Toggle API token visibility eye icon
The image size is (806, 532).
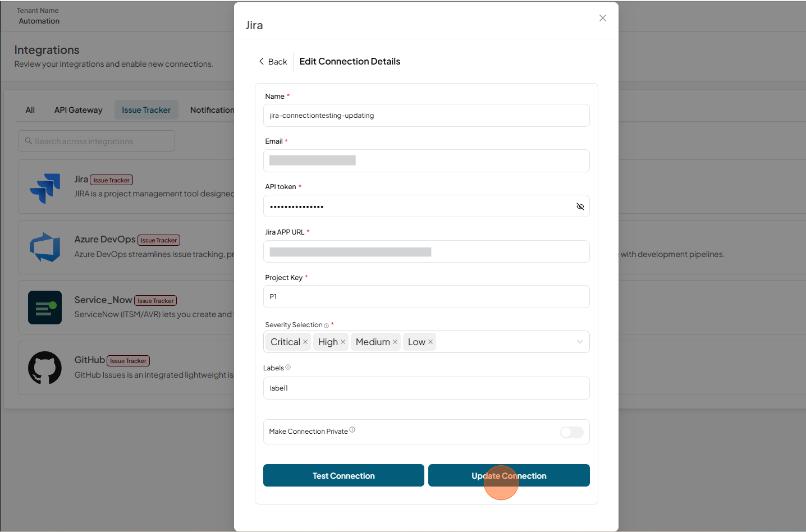pyautogui.click(x=580, y=207)
